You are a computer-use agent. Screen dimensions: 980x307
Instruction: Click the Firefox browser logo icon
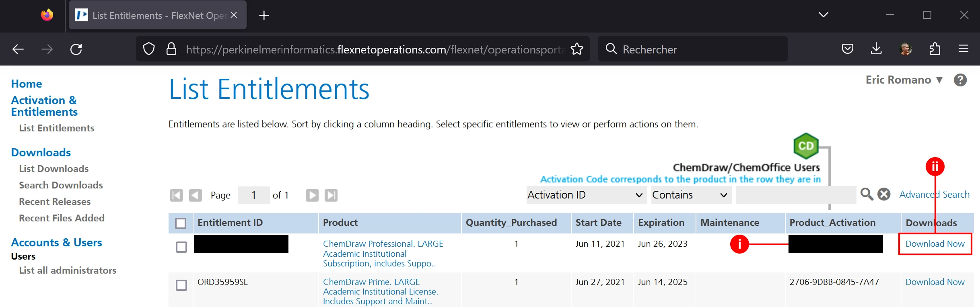point(47,15)
